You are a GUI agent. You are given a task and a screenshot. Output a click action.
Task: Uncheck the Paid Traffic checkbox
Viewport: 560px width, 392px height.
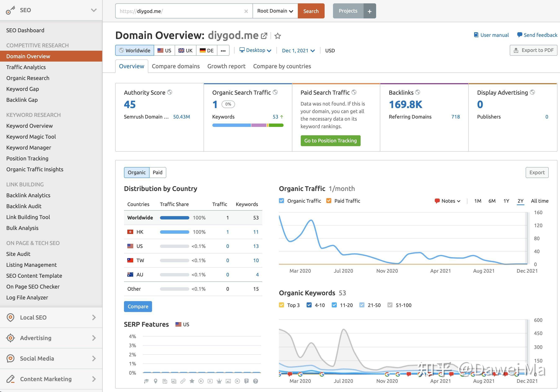[329, 201]
